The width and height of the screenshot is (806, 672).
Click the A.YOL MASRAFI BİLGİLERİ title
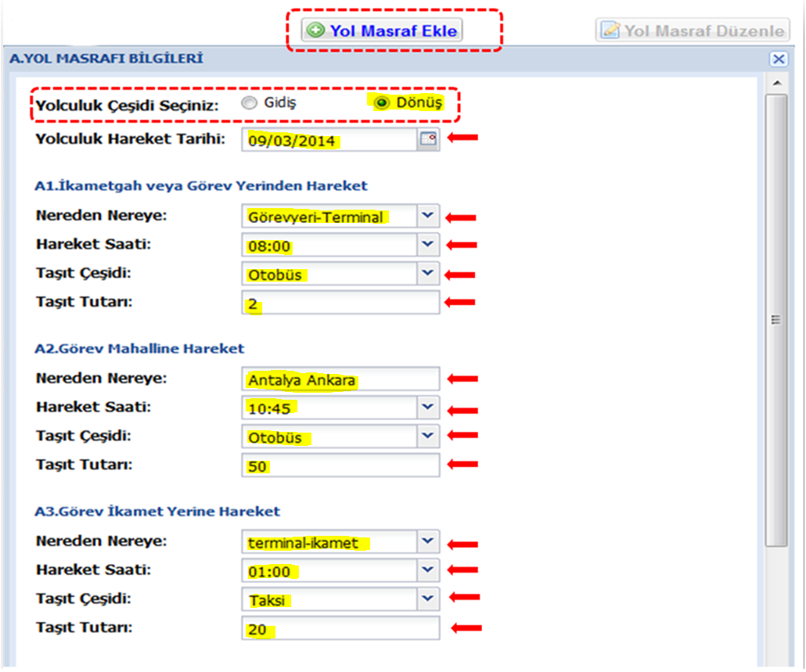pyautogui.click(x=106, y=59)
